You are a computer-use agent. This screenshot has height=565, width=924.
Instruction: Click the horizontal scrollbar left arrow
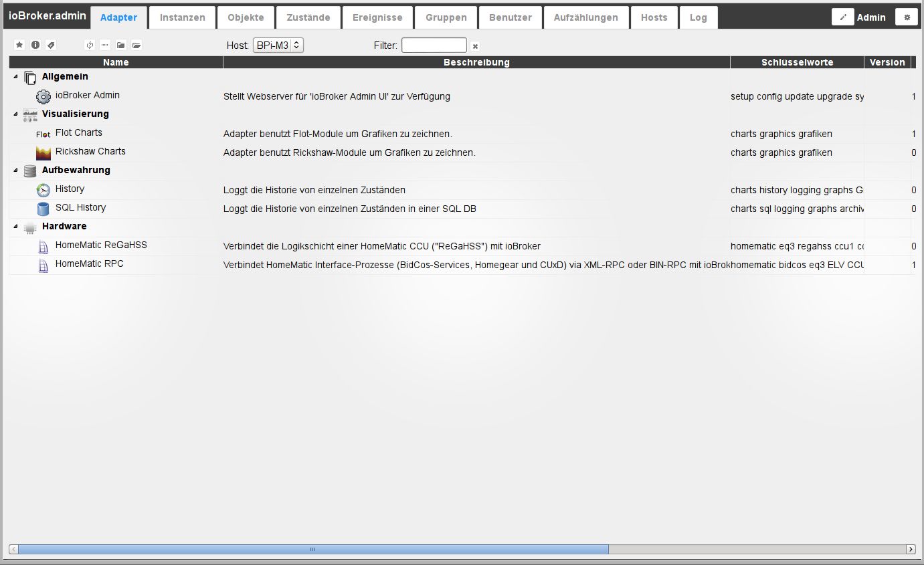(13, 549)
